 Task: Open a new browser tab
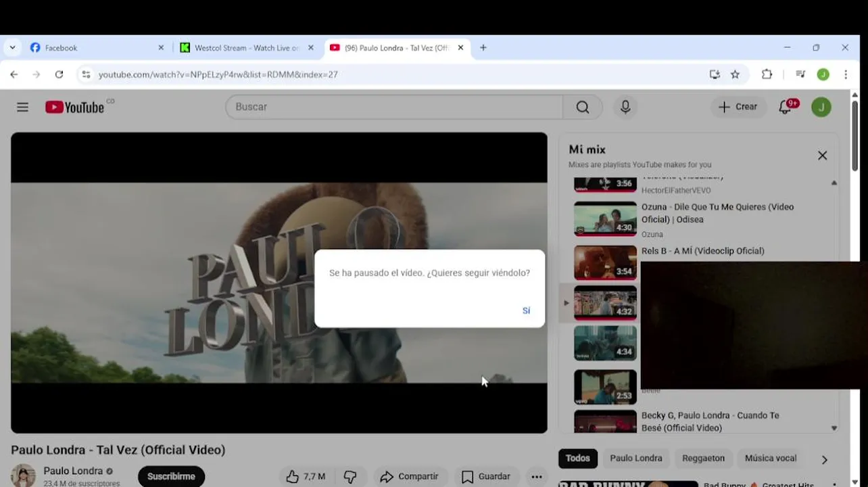tap(483, 48)
